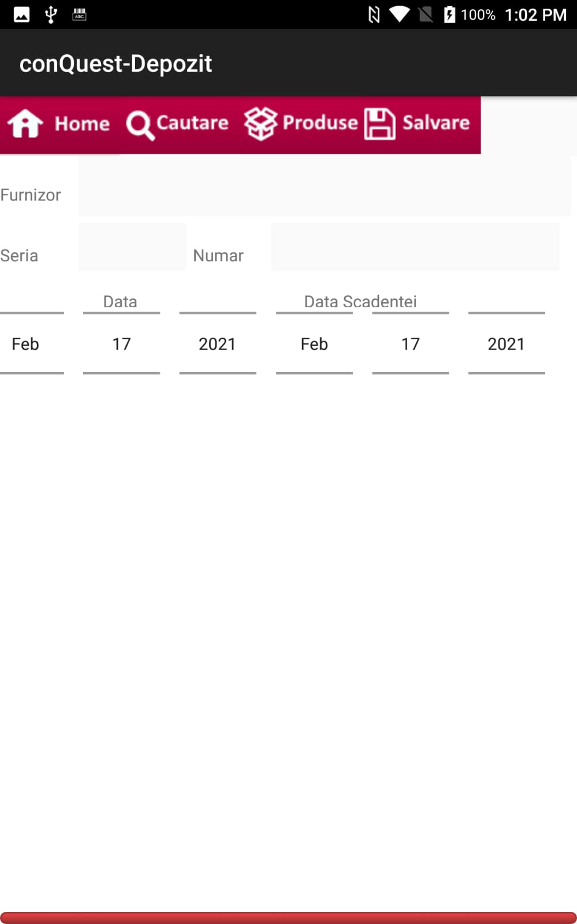Tap the Home house icon

click(x=25, y=123)
